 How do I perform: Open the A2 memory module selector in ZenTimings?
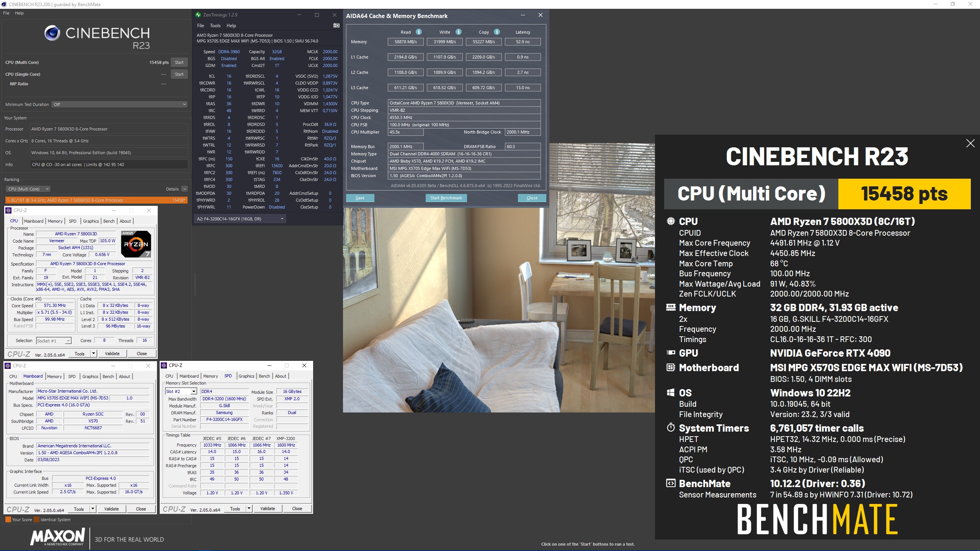pyautogui.click(x=240, y=219)
